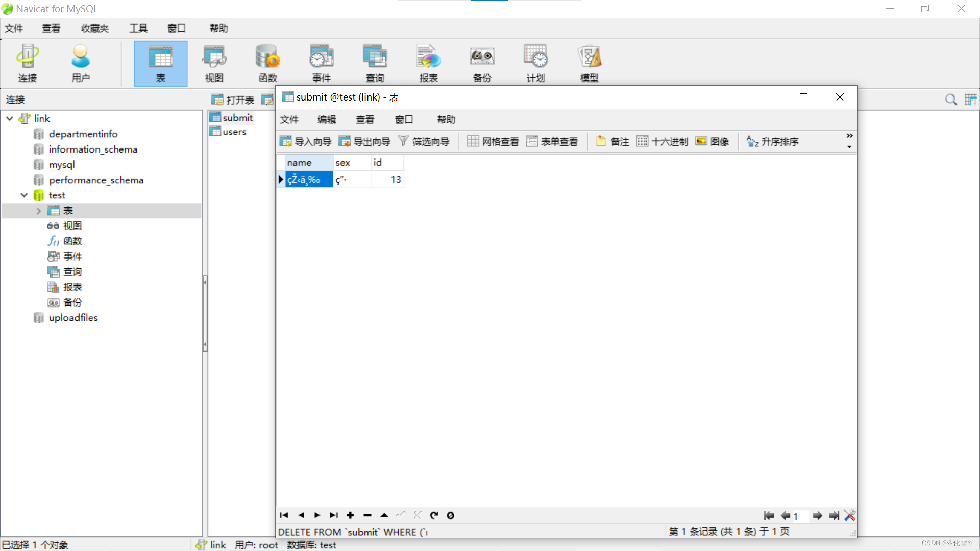This screenshot has height=551, width=980.
Task: Open the Filter Wizard (筛选向导)
Action: (425, 141)
